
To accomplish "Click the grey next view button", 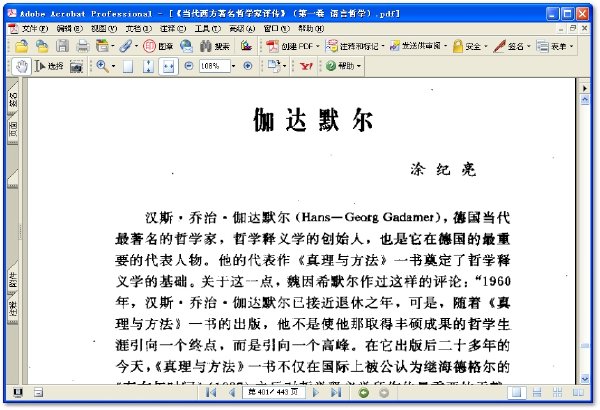I will [384, 392].
